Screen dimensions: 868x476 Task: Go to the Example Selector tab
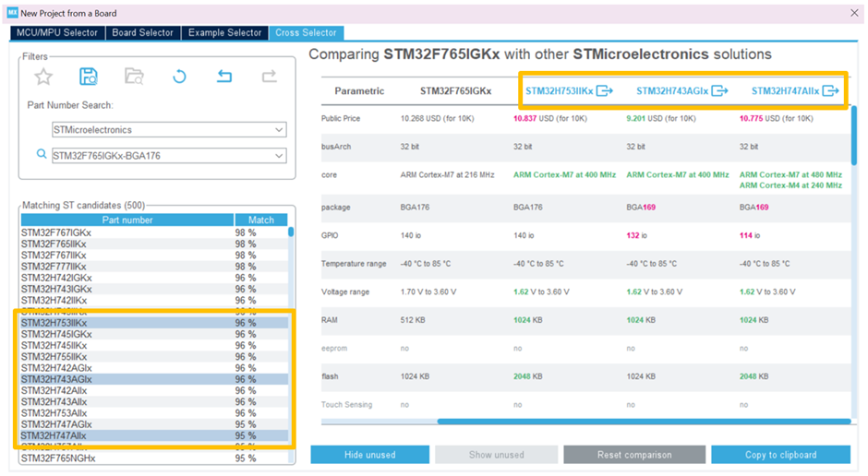pyautogui.click(x=225, y=33)
